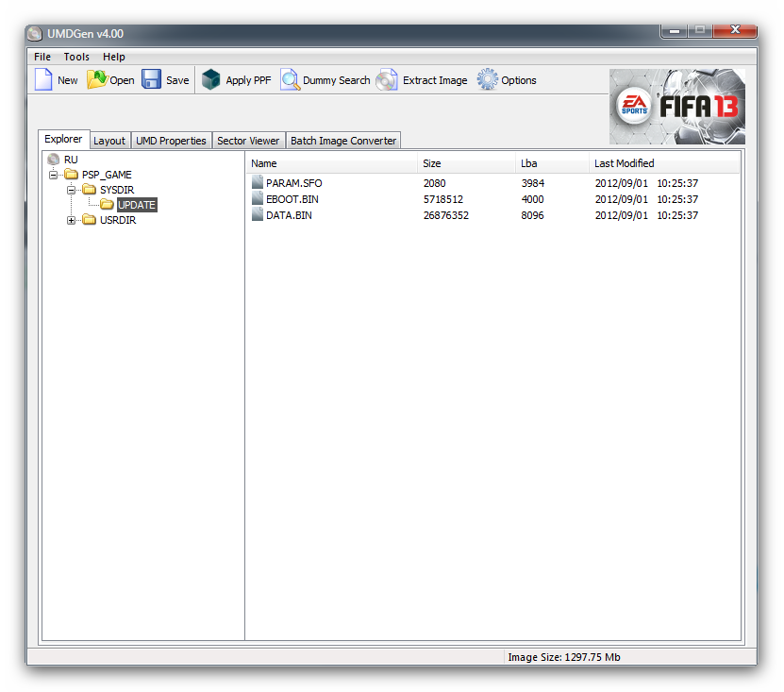Select the PARAM.SFO file name
784x692 pixels.
point(294,183)
